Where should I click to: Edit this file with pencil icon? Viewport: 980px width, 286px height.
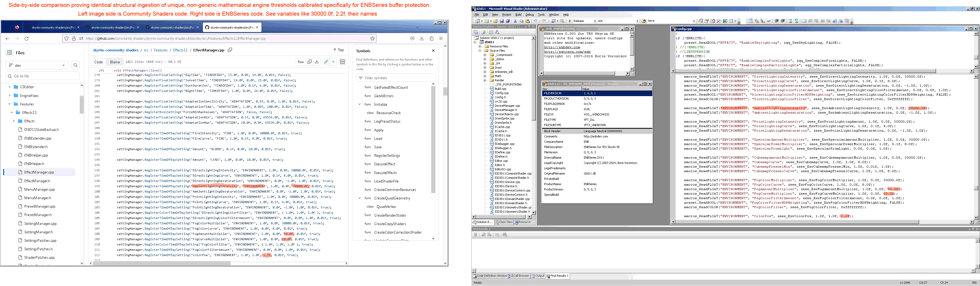pos(326,62)
